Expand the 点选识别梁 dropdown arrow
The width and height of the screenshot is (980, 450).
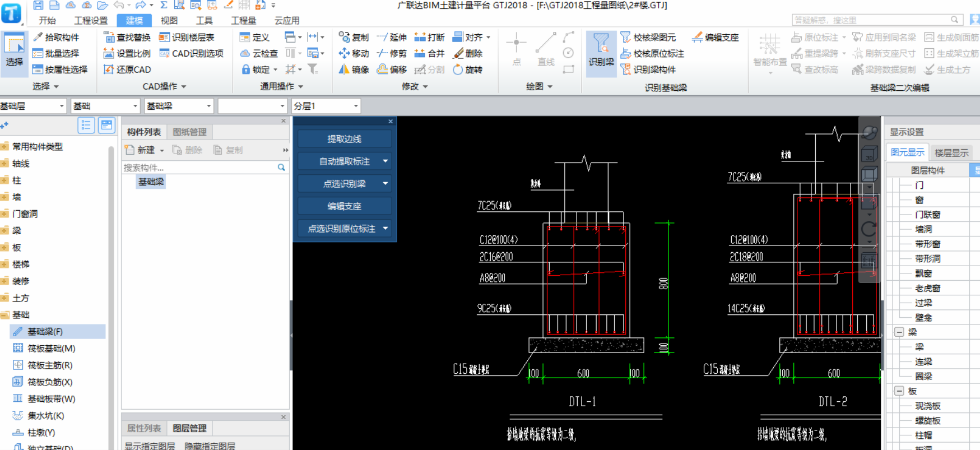tap(386, 184)
